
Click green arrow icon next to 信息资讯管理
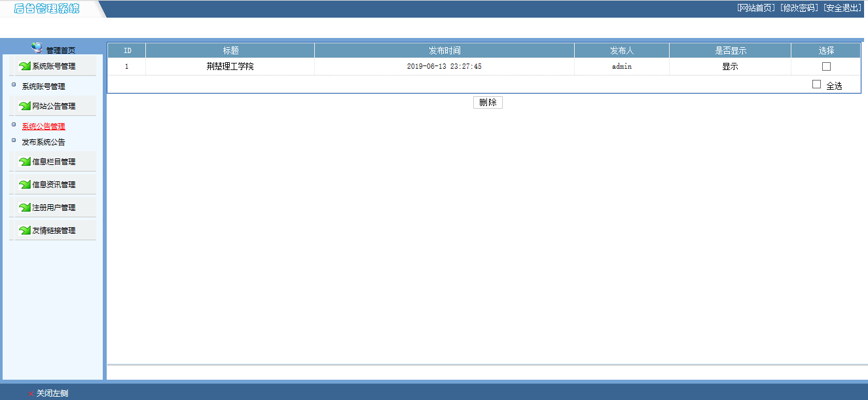point(25,185)
